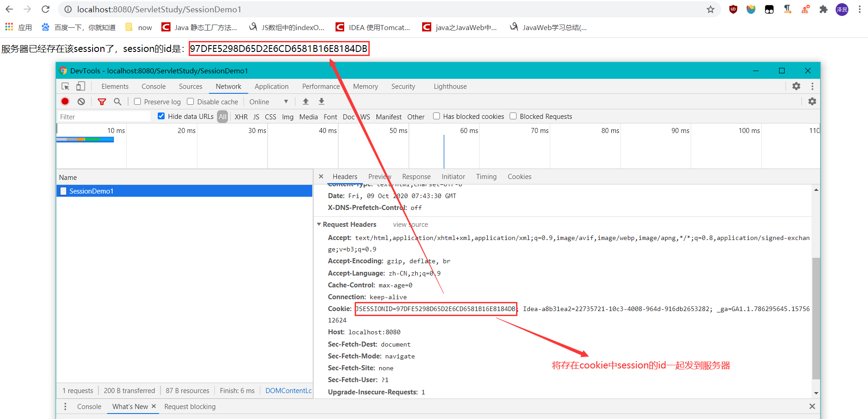
Task: Switch to the Sources panel
Action: click(191, 87)
